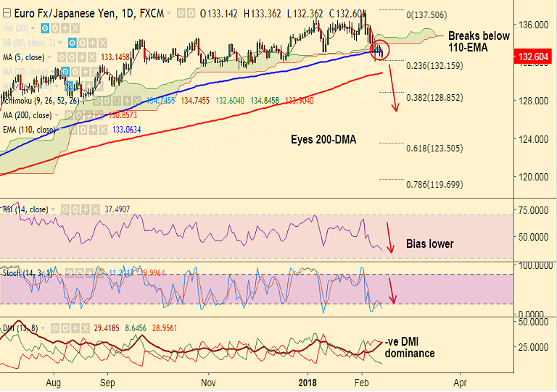Open Ichimoku settings gear
Viewport: 557px width, 392px height.
point(107,101)
